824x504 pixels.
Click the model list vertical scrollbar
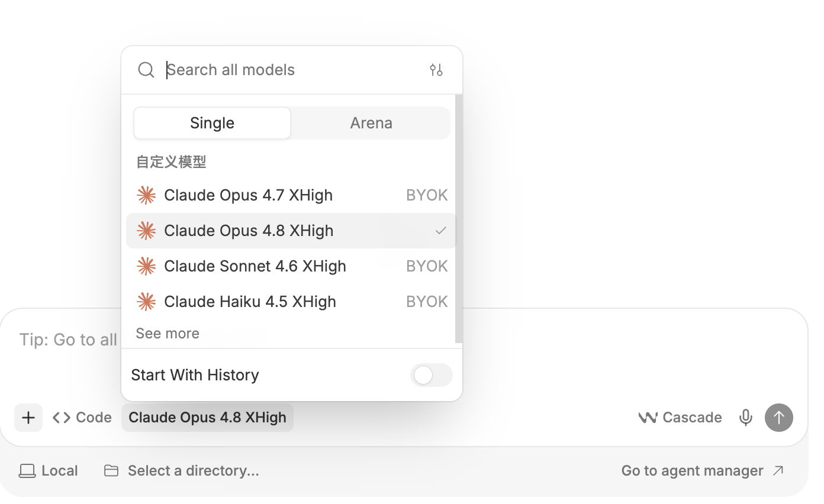point(459,219)
